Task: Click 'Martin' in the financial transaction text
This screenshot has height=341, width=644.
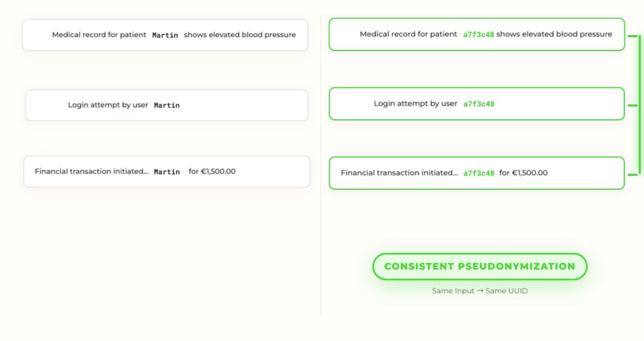Action: pyautogui.click(x=167, y=172)
